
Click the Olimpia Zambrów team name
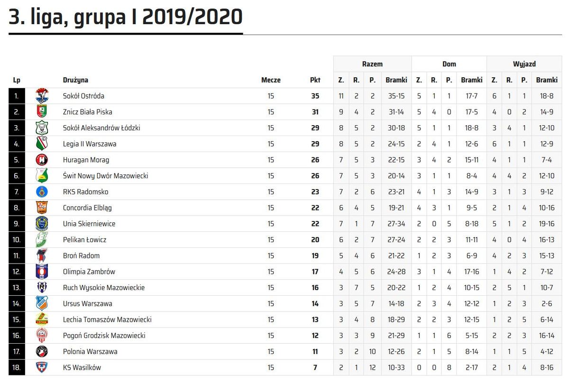point(89,272)
